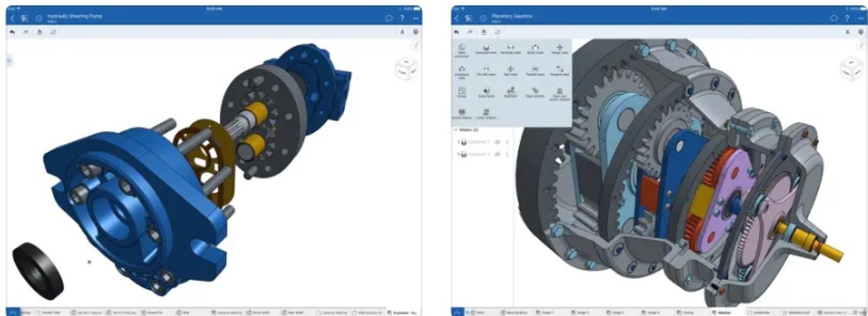Choose the Tangent mate tool
868x316 pixels.
tap(559, 70)
